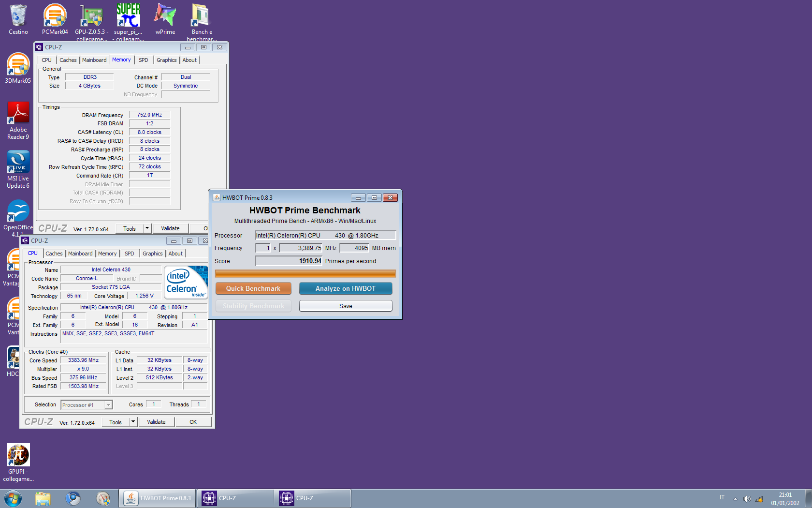The image size is (812, 508).
Task: Select Mainboard tab in upper CPU-Z window
Action: click(94, 60)
